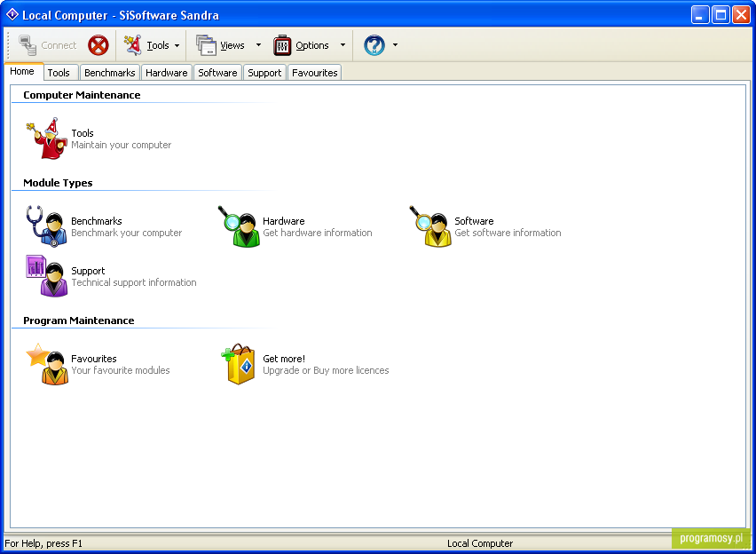The height and width of the screenshot is (554, 756).
Task: Open the Software magnifier icon
Action: point(430,226)
